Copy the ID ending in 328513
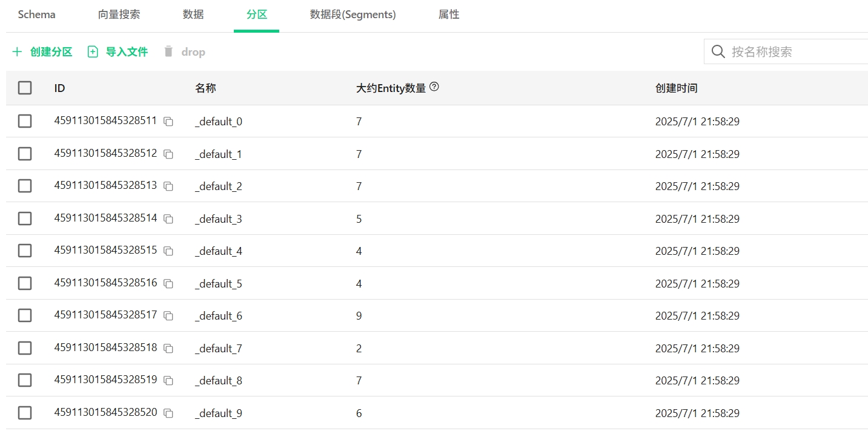The width and height of the screenshot is (868, 434). coord(168,186)
